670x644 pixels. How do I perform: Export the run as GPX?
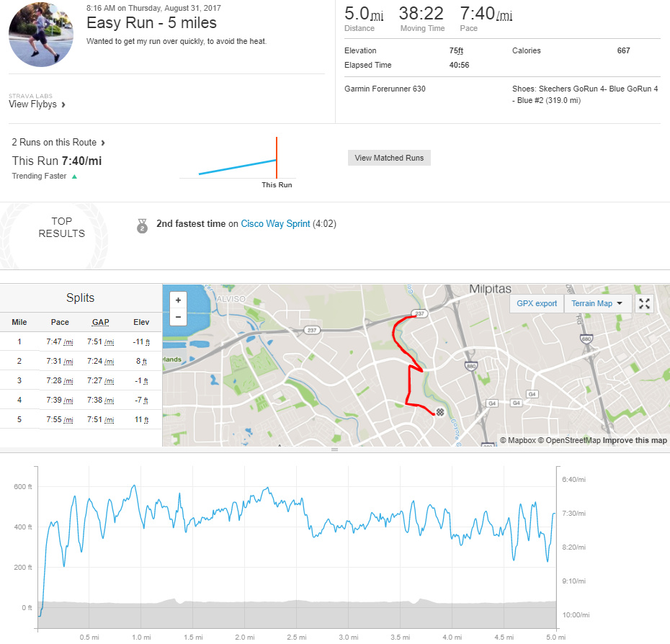[x=536, y=303]
